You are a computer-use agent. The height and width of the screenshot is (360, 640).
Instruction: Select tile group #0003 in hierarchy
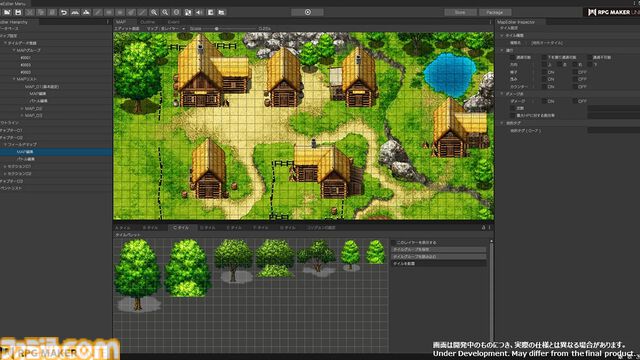pyautogui.click(x=26, y=72)
